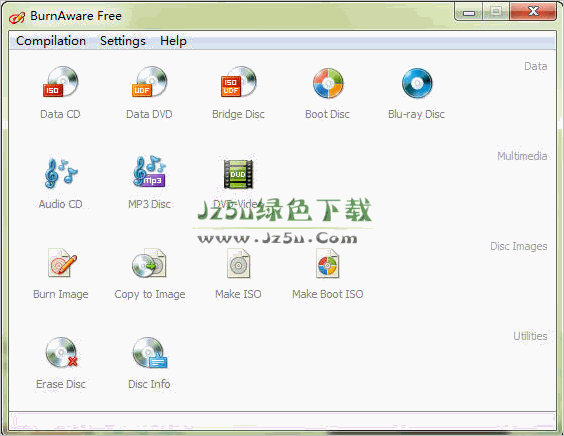The image size is (564, 436).
Task: Click the "Audio CD" label
Action: click(60, 204)
